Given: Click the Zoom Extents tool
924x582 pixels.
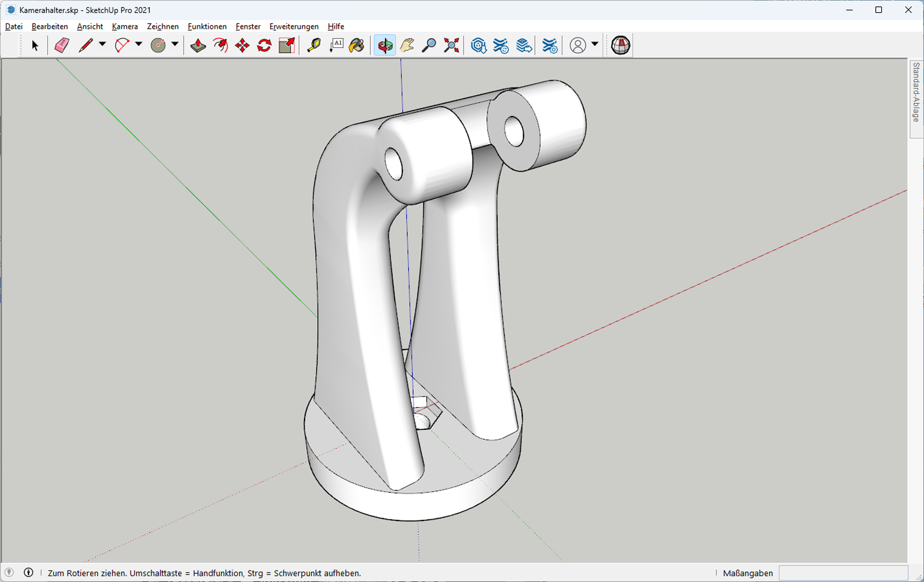Looking at the screenshot, I should (x=451, y=46).
